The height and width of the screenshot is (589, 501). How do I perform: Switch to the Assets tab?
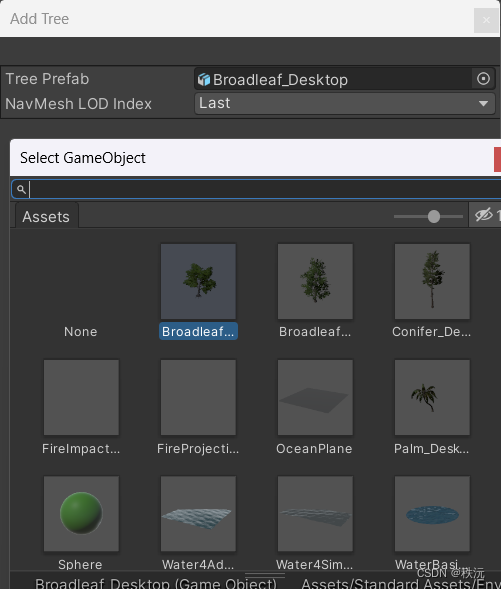tap(46, 216)
